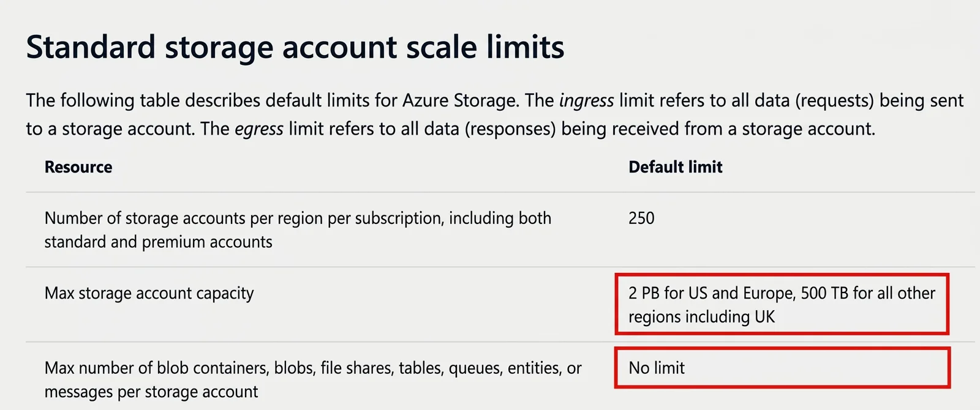Viewport: 980px width, 410px height.
Task: Click 'standard and premium accounts' text line
Action: (x=158, y=242)
